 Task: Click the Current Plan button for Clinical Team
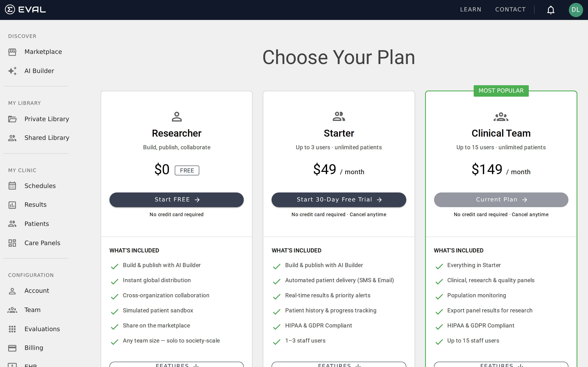tap(501, 200)
